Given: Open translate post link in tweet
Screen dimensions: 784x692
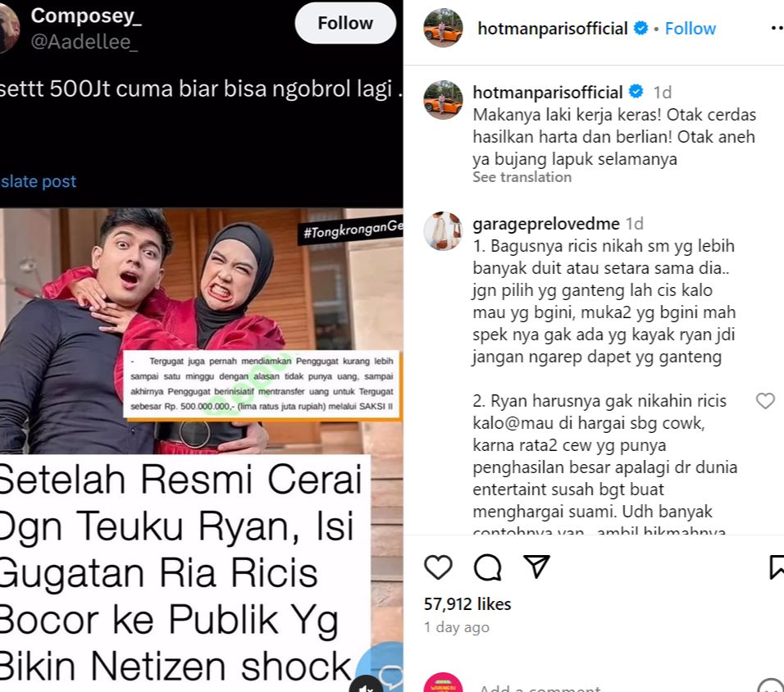Looking at the screenshot, I should pos(38,181).
